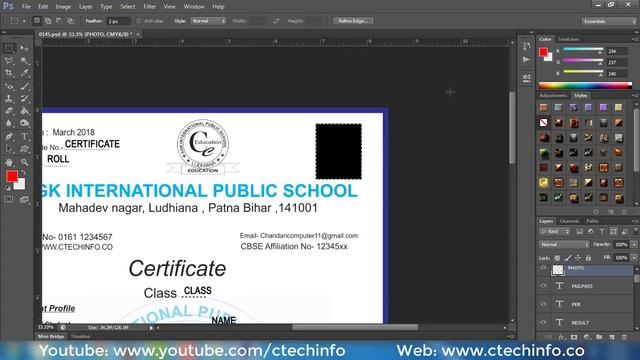Select the Move tool
640x360 pixels.
tap(24, 49)
